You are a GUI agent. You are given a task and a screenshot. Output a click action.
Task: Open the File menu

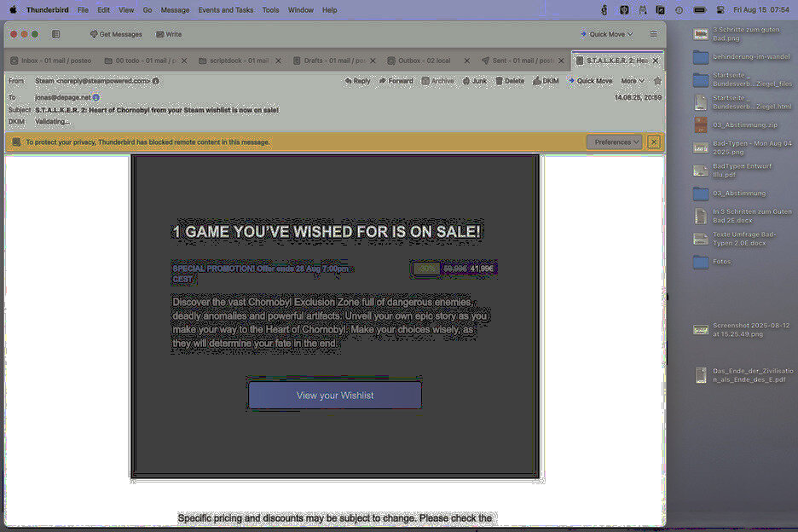pyautogui.click(x=83, y=9)
